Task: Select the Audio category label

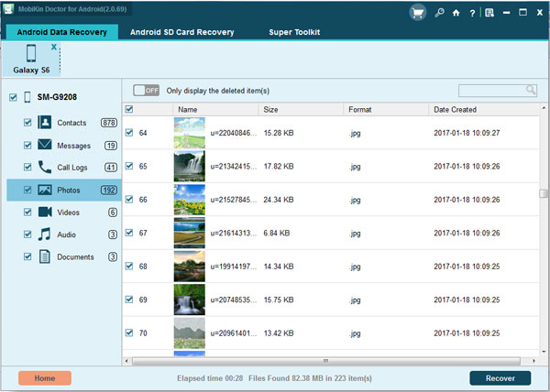Action: point(66,234)
